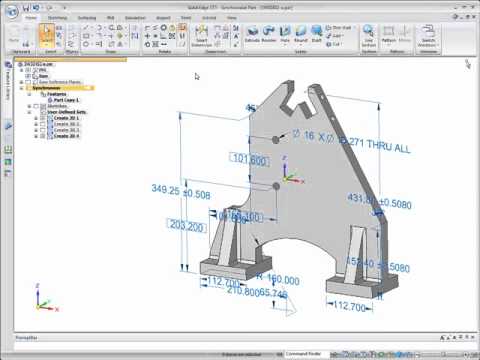480x360 pixels.
Task: Open the Live Sections tool
Action: click(369, 35)
